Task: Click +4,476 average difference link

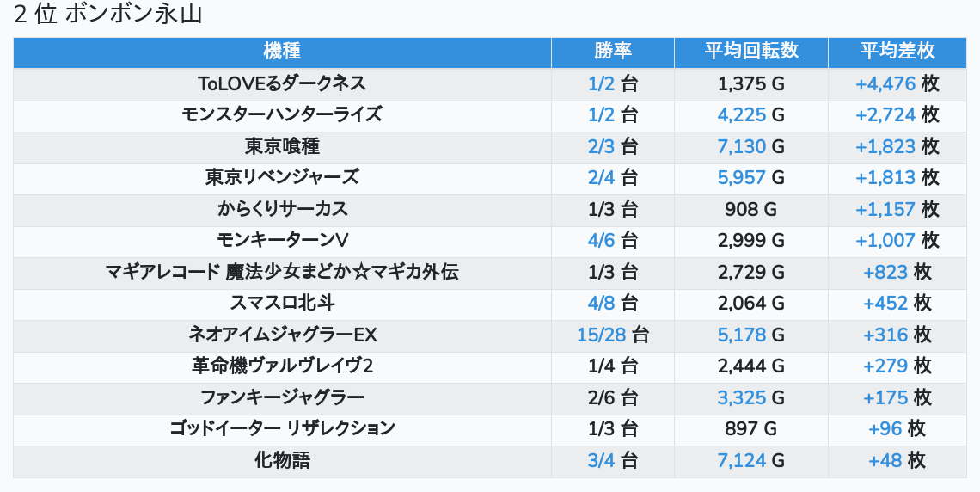Action: (885, 83)
